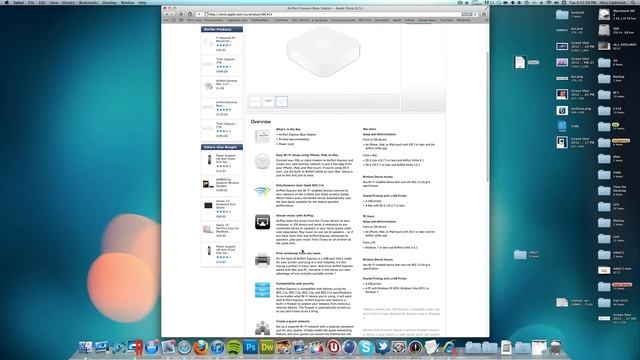
Task: Click the AirPlay feature icon
Action: coord(262,222)
